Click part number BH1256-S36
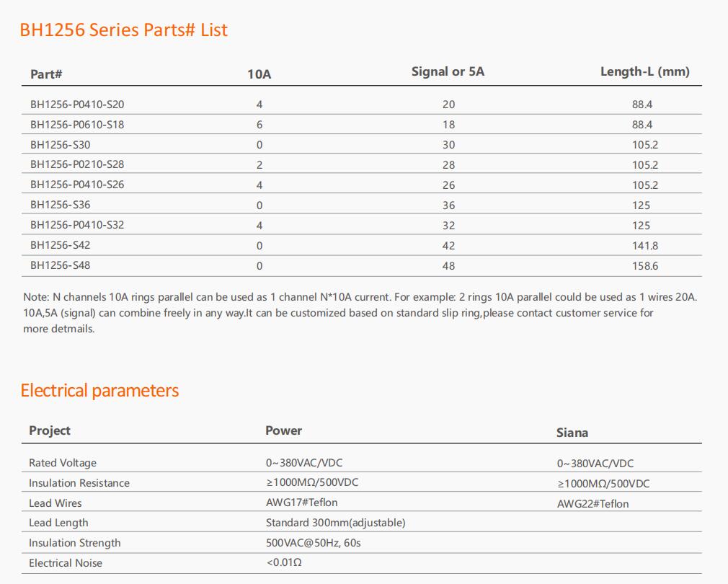Screen dimensions: 728x584 coord(61,205)
